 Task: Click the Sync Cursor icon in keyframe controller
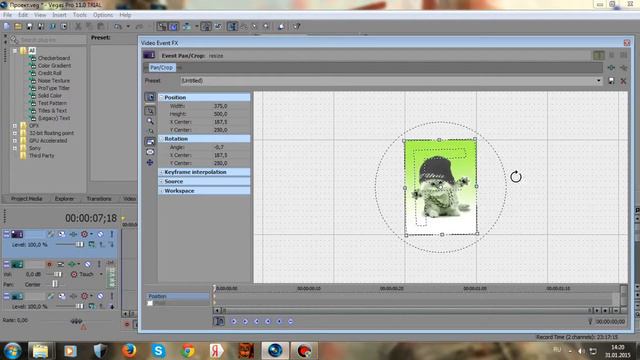click(219, 321)
